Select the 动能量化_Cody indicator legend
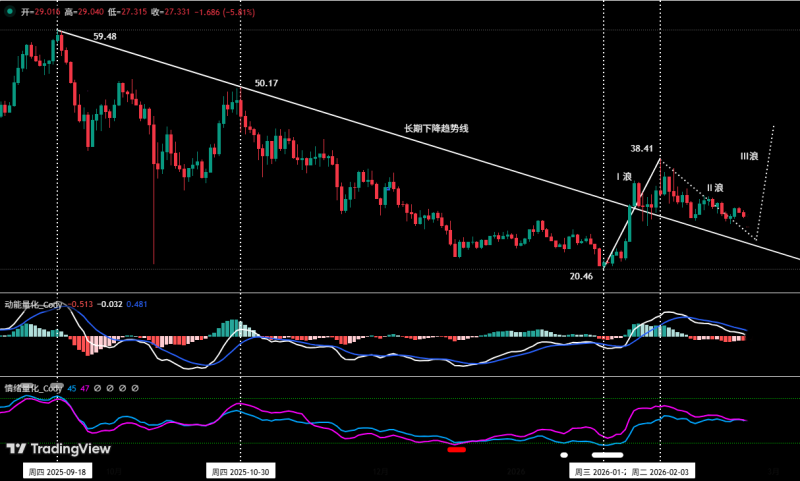The width and height of the screenshot is (800, 481). click(34, 304)
